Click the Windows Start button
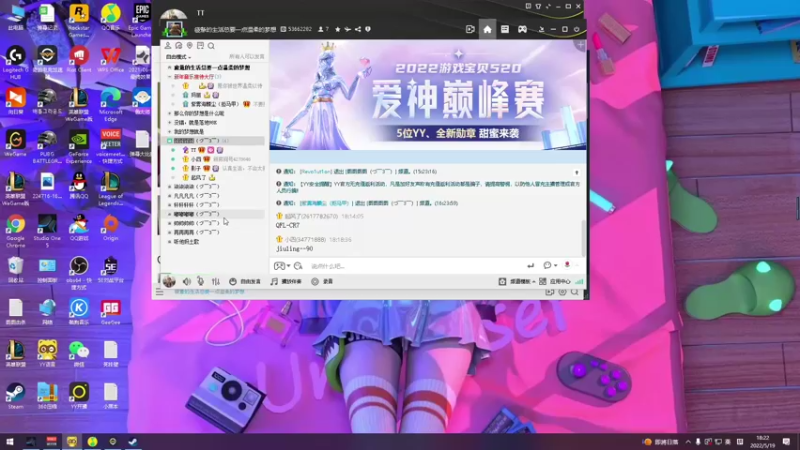800x450 pixels. click(x=10, y=441)
